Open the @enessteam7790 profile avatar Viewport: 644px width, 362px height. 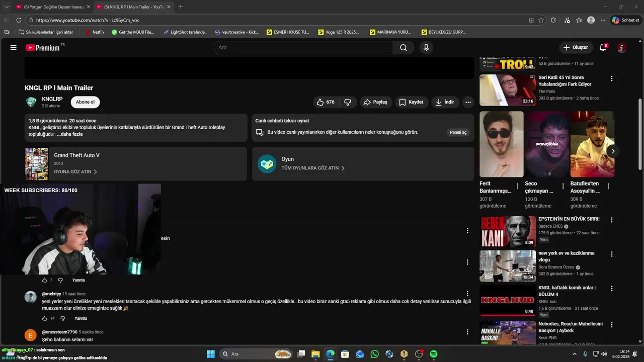(31, 335)
